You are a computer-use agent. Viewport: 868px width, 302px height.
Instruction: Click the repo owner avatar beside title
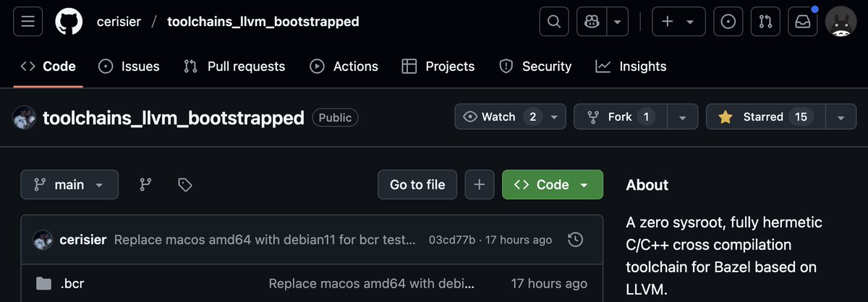coord(25,117)
